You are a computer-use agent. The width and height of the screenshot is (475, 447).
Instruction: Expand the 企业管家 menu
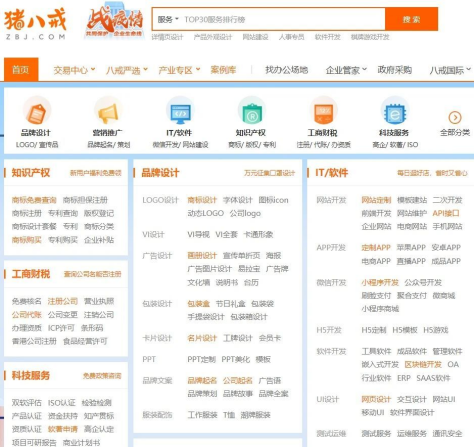pyautogui.click(x=346, y=70)
